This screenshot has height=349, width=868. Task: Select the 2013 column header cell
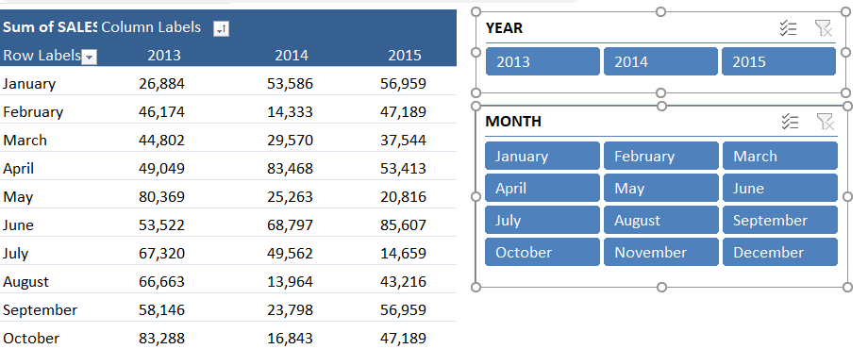[164, 56]
